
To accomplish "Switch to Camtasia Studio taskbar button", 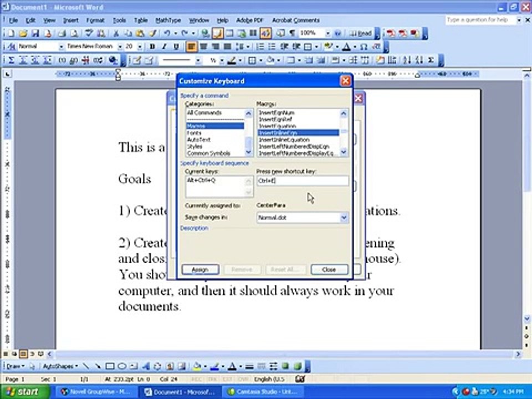I will pos(263,392).
